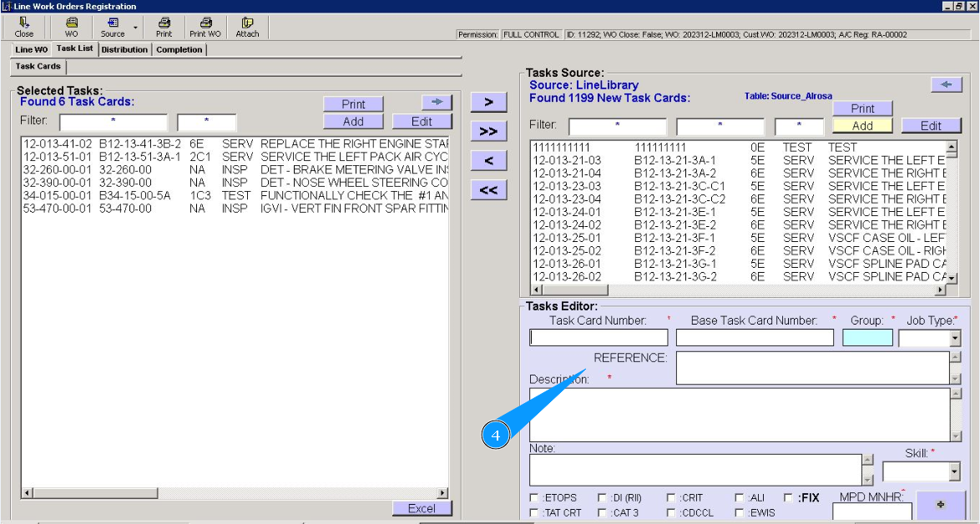Select source row 12-013-25-01
980x524 pixels.
click(739, 238)
